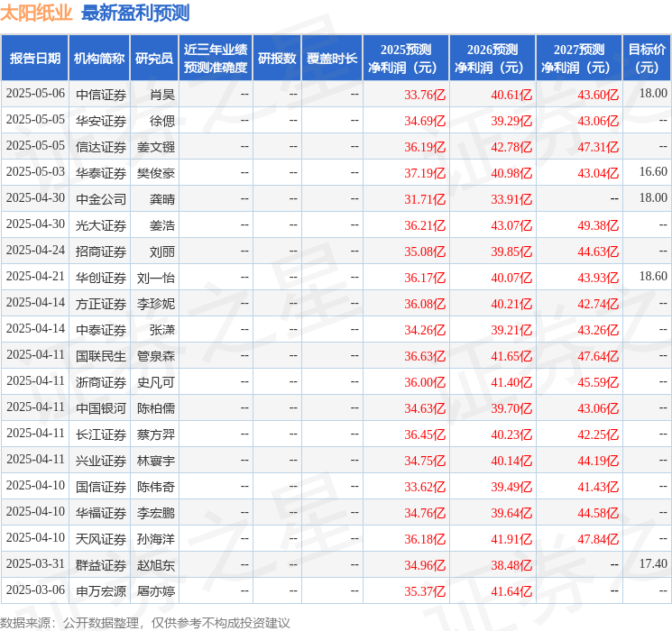
Task: Select the 光大证券 cell
Action: coord(101,225)
